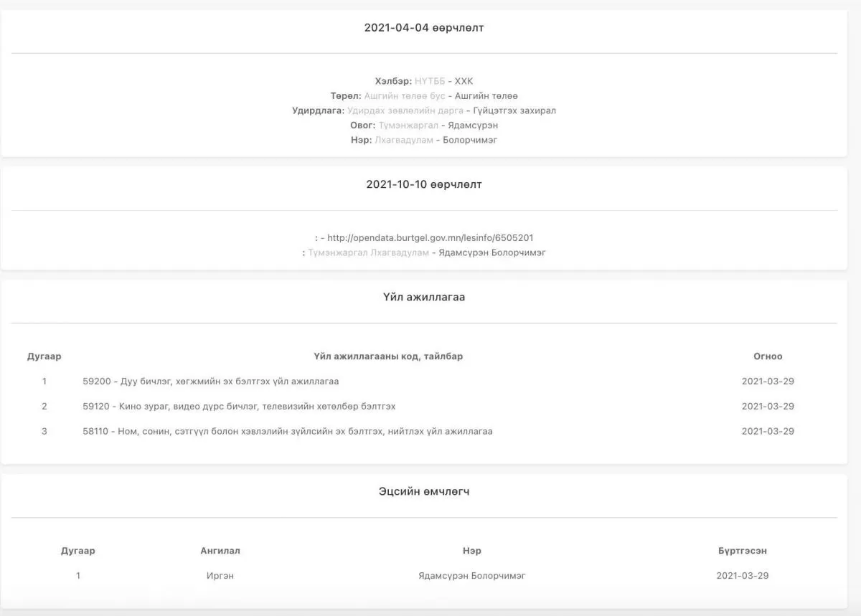Click the "2021-04-04 өөрчлөлт" heading
Screen dimensions: 861x616
click(x=424, y=27)
